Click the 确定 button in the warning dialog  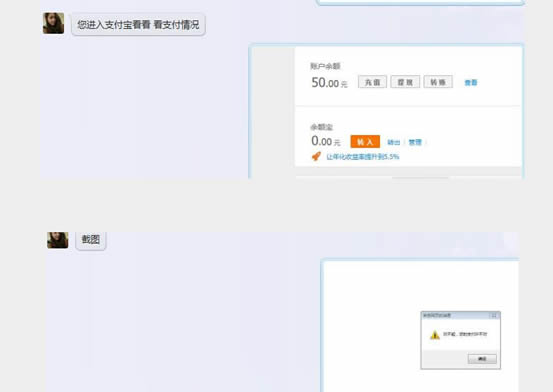[x=482, y=359]
